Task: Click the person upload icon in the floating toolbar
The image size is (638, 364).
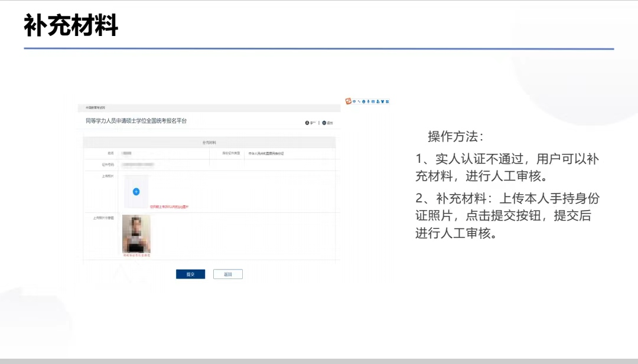Action: [x=378, y=101]
